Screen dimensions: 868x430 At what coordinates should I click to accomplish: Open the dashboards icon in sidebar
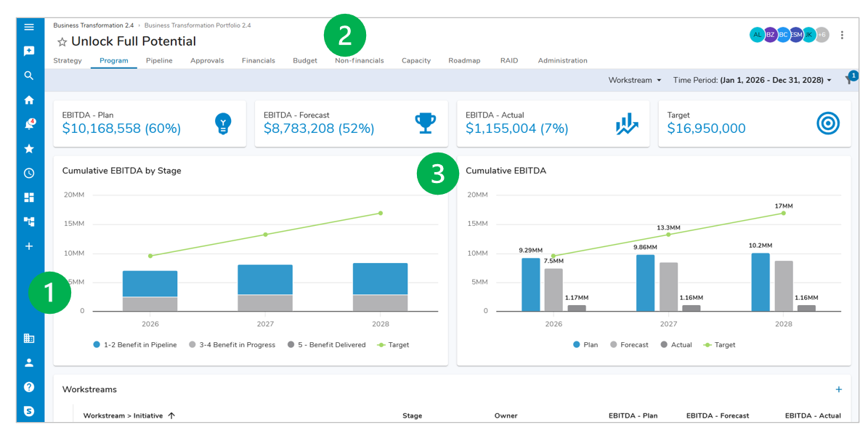(x=29, y=198)
